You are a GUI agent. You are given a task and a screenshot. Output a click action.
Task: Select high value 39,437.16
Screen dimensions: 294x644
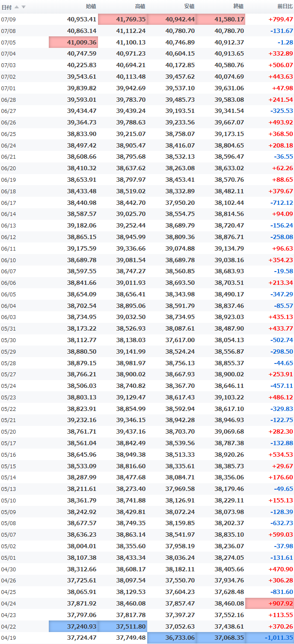131,431
